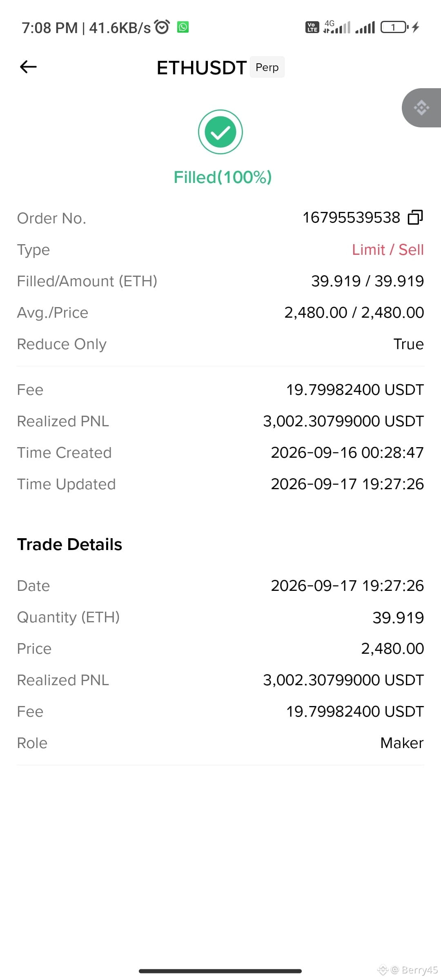Open the floating Binance logo widget
Screen dimensions: 441x980
[421, 108]
